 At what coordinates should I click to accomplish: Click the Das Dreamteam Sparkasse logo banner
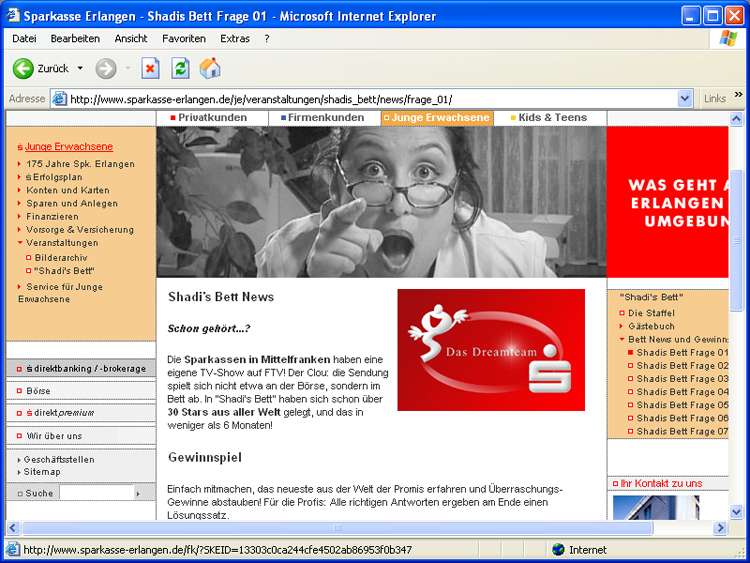[x=490, y=350]
